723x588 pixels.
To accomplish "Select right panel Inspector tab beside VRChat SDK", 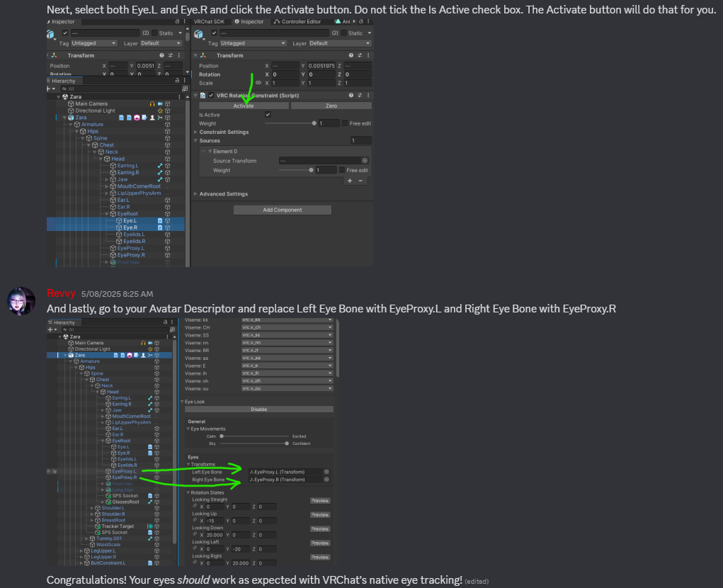I will pos(249,21).
